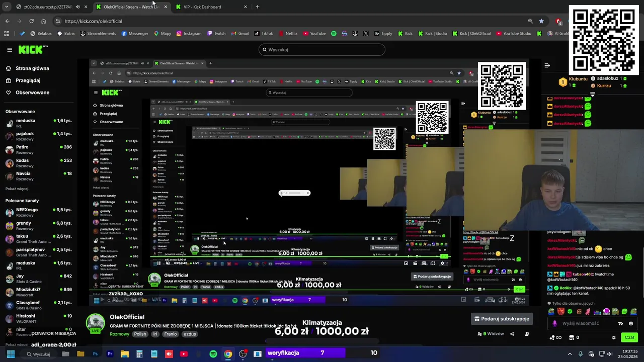Click the browser address bar URL
This screenshot has width=644, height=362.
pos(94,21)
